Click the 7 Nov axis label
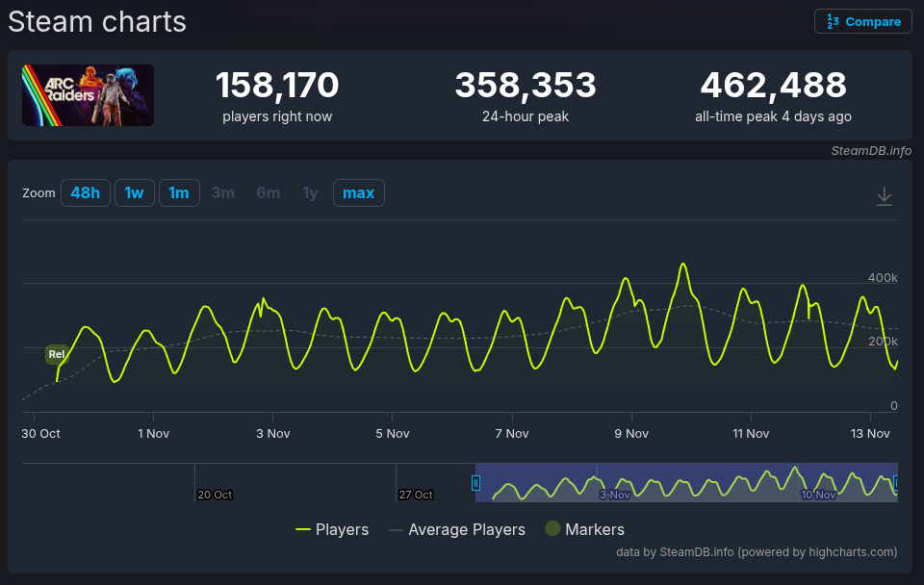 click(x=511, y=434)
